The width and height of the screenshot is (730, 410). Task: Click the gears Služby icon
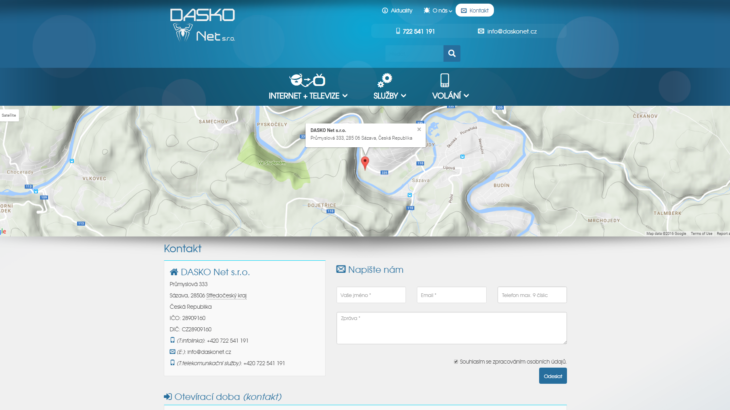point(385,80)
